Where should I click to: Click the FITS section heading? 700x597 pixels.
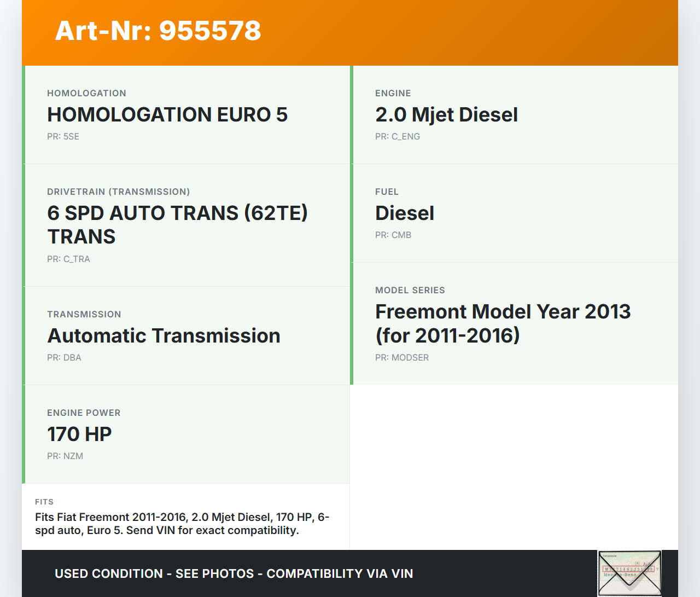[x=44, y=502]
